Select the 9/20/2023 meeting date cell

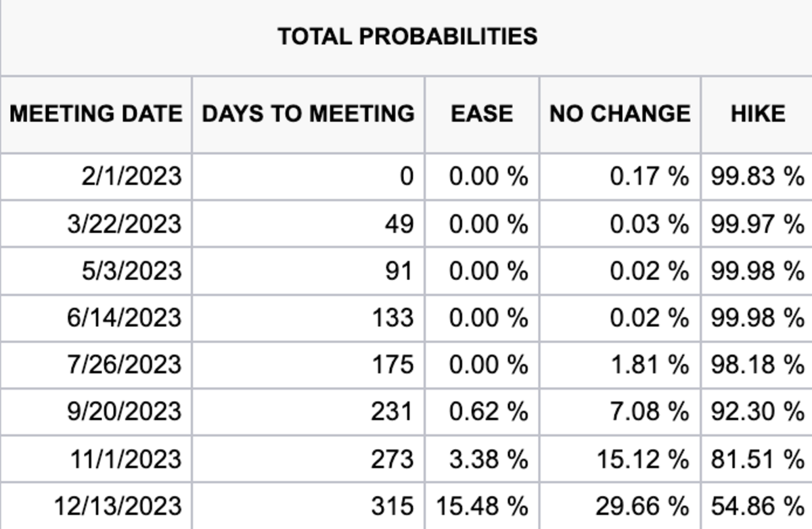[125, 412]
